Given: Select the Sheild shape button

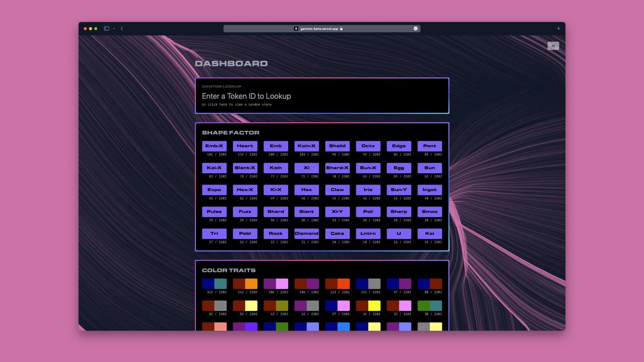Looking at the screenshot, I should [338, 146].
